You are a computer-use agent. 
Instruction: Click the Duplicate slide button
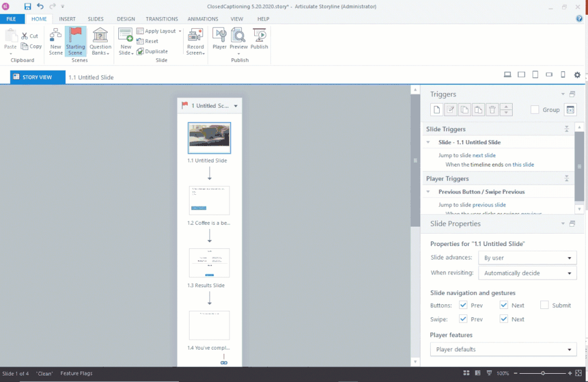click(x=152, y=51)
